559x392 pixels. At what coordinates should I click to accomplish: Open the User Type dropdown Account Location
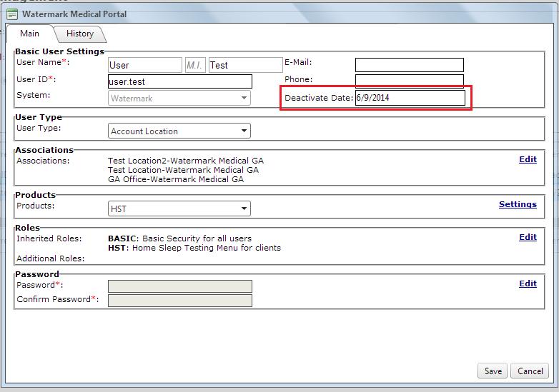click(x=179, y=131)
